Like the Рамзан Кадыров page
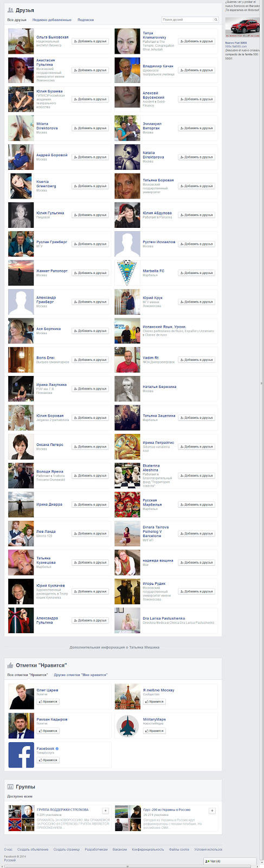This screenshot has height=868, width=264. tap(48, 731)
